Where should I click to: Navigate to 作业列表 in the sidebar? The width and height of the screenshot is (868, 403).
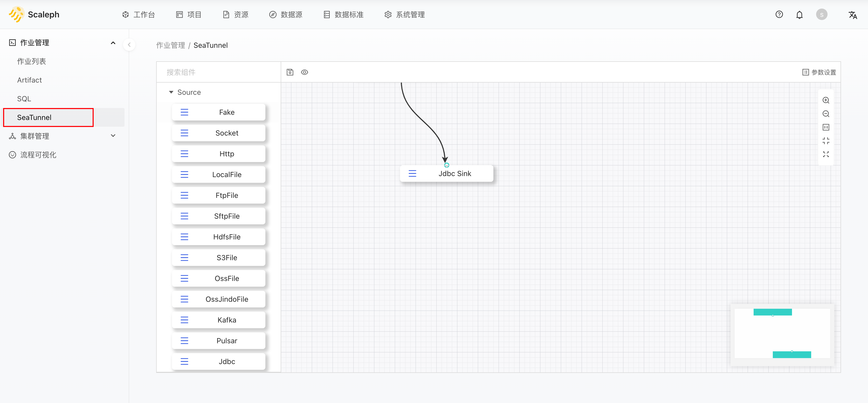tap(31, 61)
